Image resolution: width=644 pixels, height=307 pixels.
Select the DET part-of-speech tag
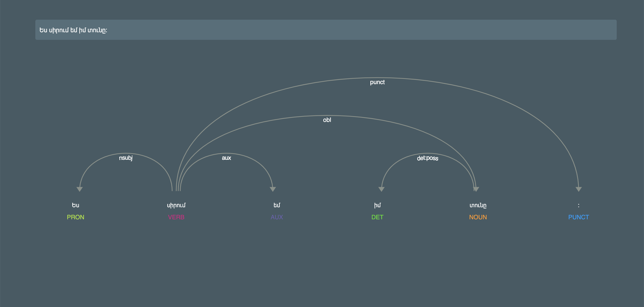coord(377,217)
